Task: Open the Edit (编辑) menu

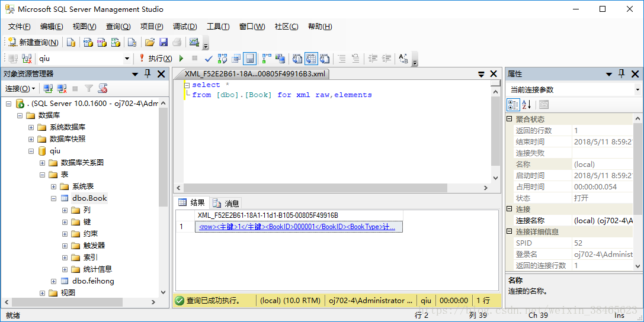Action: coord(52,26)
